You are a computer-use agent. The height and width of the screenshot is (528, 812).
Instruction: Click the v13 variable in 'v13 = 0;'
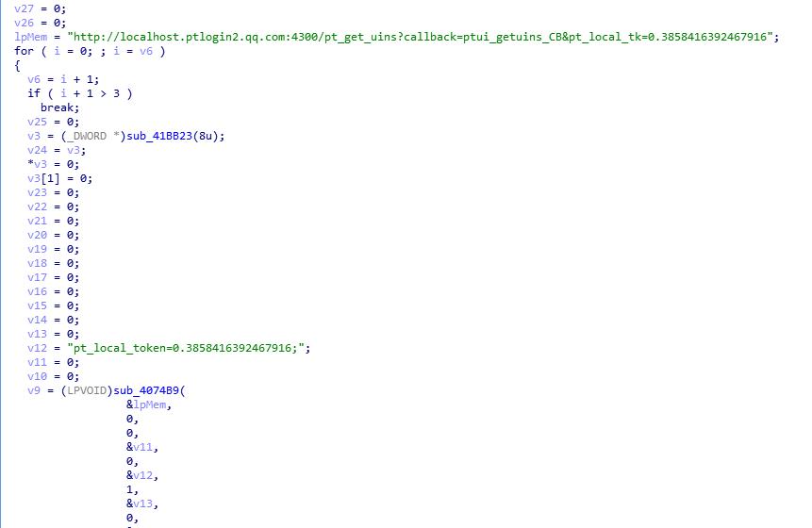pyautogui.click(x=38, y=334)
